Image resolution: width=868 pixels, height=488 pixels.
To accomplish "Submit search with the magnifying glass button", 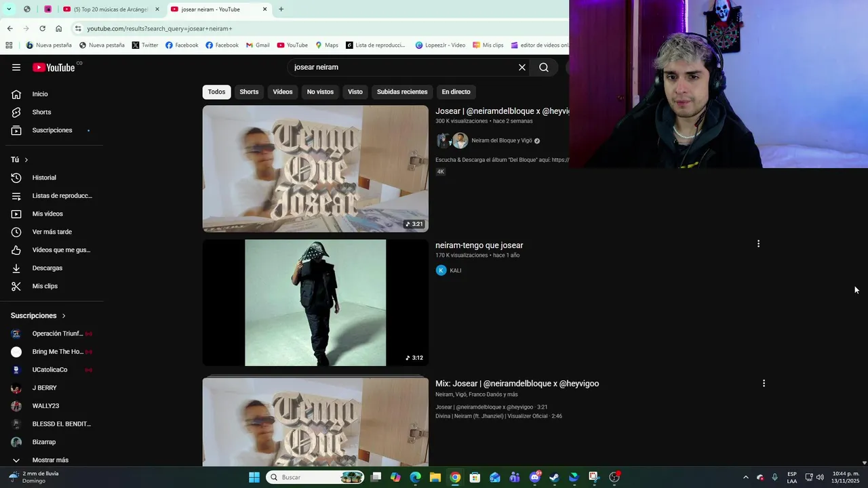I will click(544, 67).
